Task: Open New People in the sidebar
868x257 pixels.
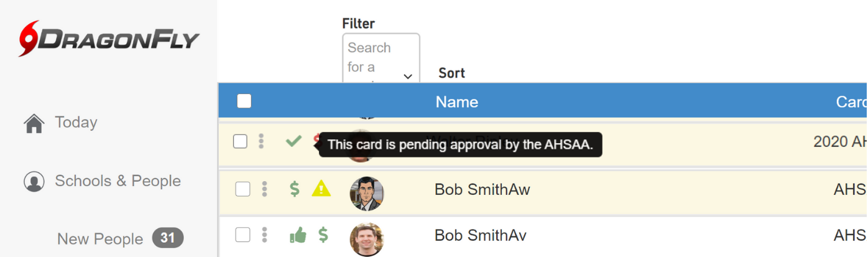Action: point(100,239)
